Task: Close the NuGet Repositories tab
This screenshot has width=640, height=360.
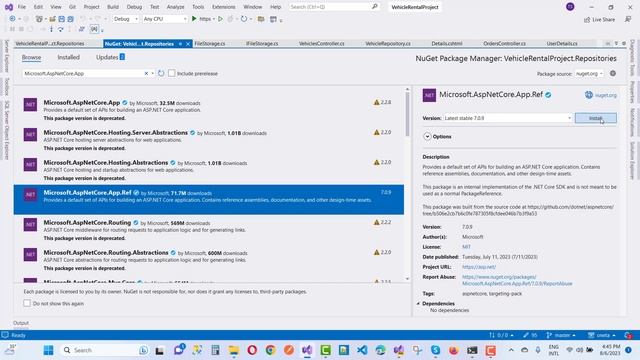Action: click(x=188, y=44)
